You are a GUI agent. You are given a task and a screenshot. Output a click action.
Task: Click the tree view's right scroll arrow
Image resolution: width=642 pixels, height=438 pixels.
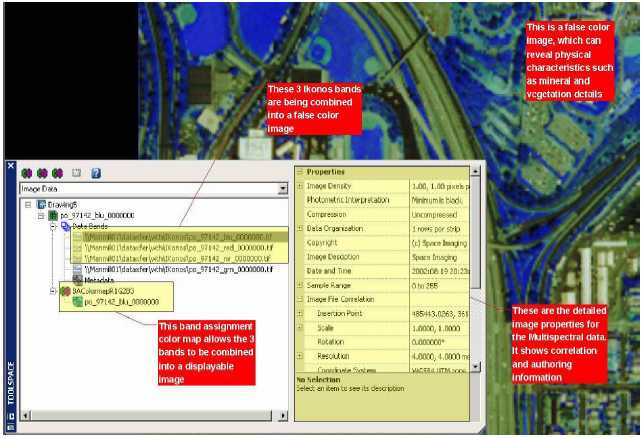pos(283,416)
